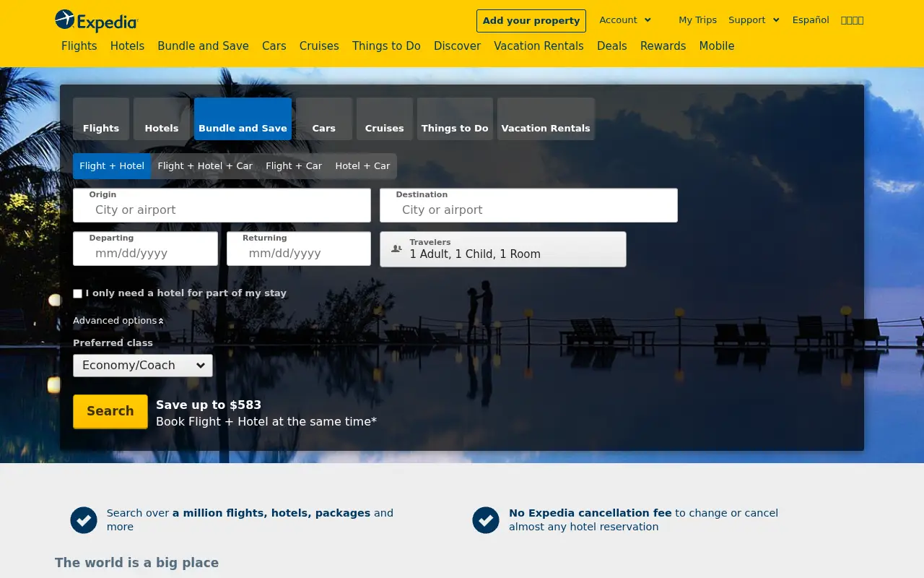924x578 pixels.
Task: Open Bundle and Save in top navigation
Action: tap(203, 46)
